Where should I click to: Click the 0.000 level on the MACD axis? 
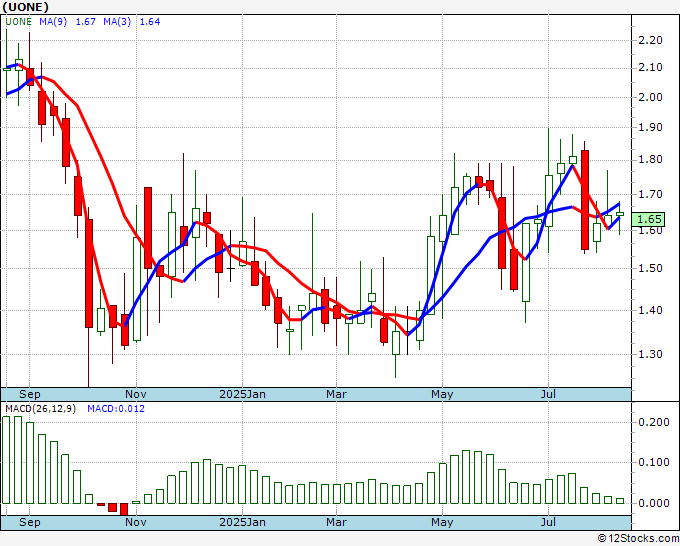[x=652, y=504]
